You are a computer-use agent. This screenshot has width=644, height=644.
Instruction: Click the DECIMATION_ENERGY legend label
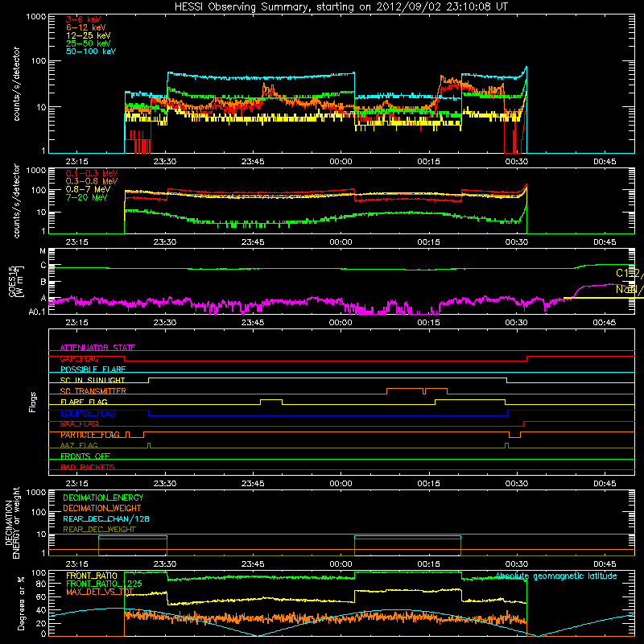[x=103, y=497]
